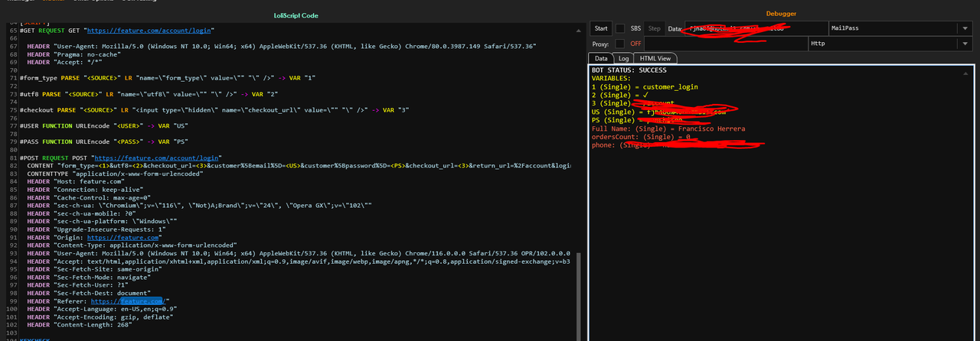Screen dimensions: 980x341
Task: Click the '#checkout PARSE' line in the code
Action: (215, 109)
